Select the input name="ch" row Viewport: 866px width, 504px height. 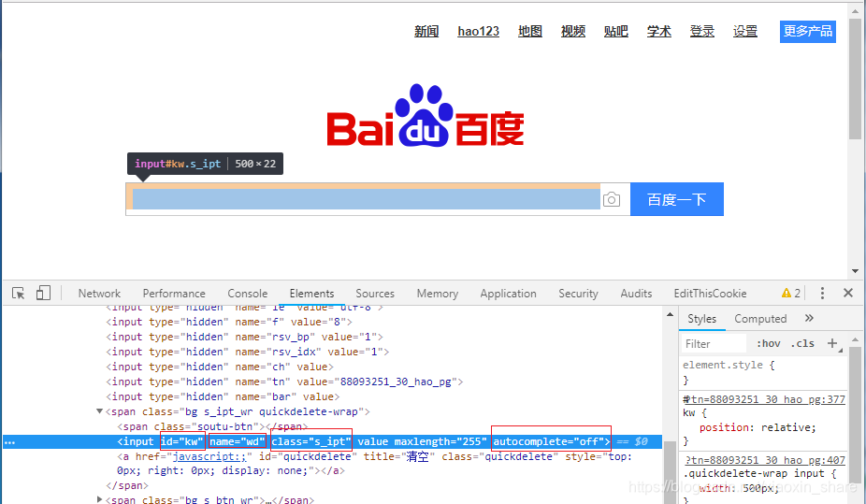(220, 367)
